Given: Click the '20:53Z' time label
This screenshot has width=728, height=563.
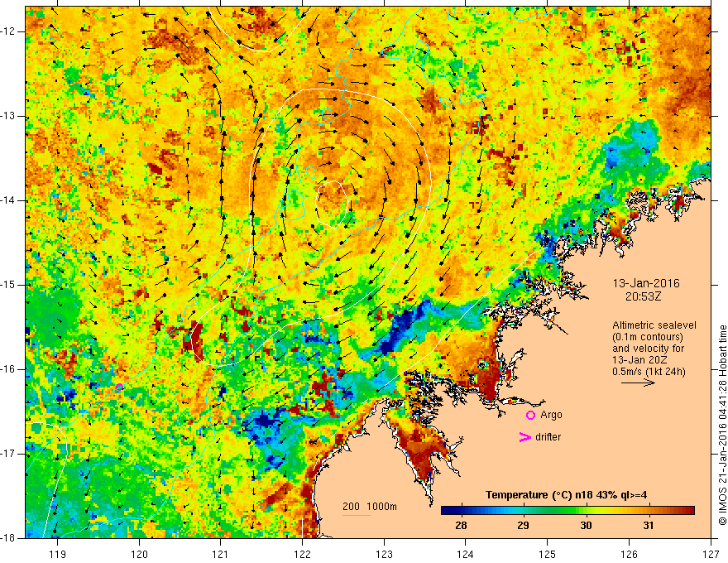Looking at the screenshot, I should pos(643,296).
